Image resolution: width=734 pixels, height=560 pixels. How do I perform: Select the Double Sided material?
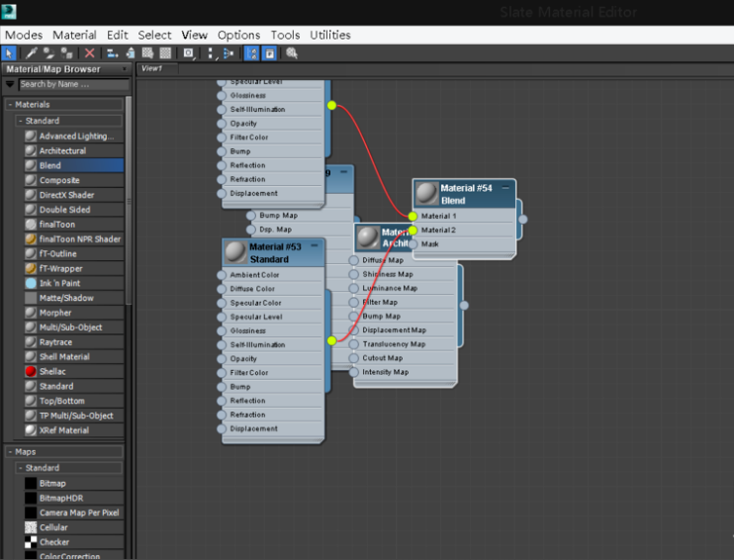74,210
